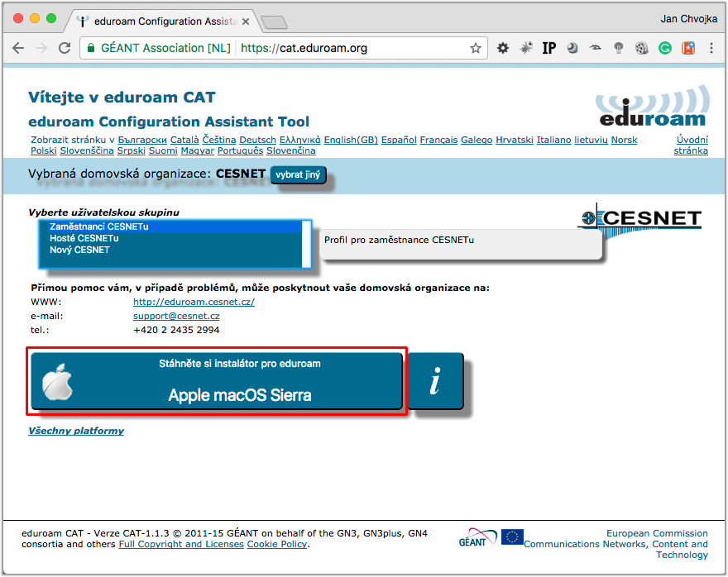The height and width of the screenshot is (577, 728).
Task: Click the Jan Chvojka profile name
Action: (688, 18)
